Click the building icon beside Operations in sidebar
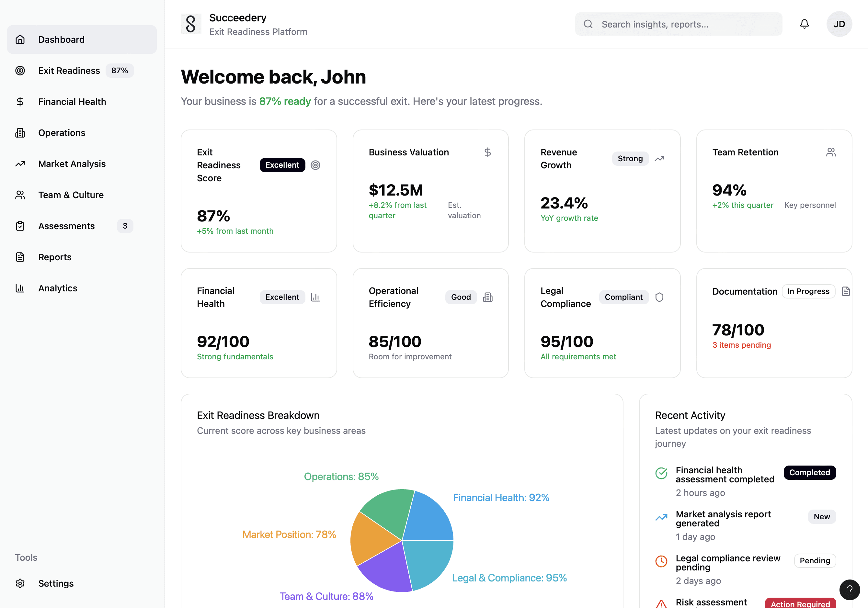Screen dimensions: 868x608 coord(20,133)
